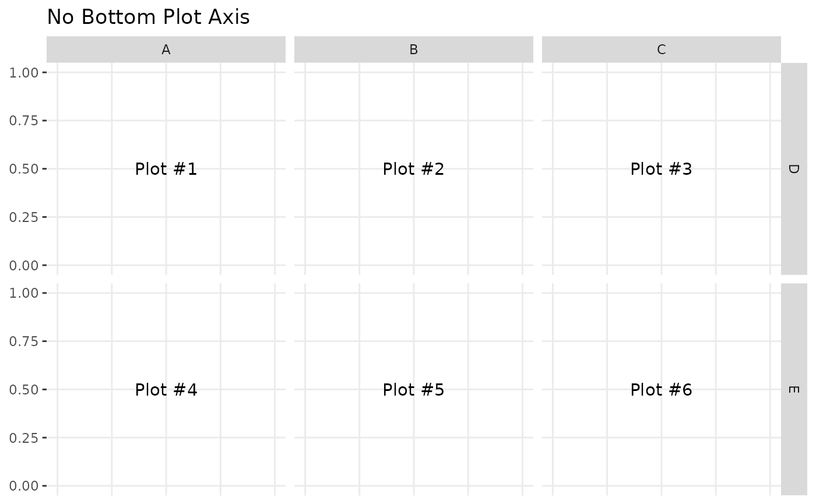Click the 0.50 axis label beside Plot #1

[24, 169]
